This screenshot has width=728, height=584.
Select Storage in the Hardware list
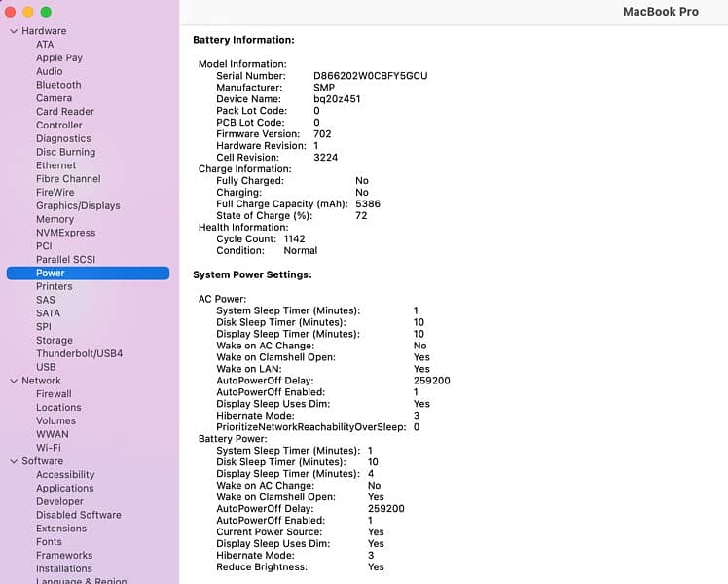point(54,341)
